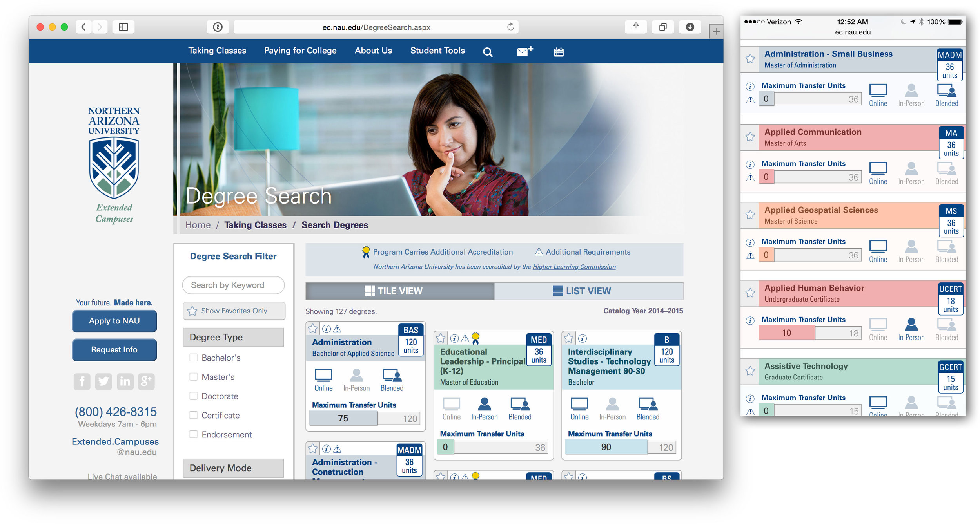Click transfer units bar on Interdisciplinary Studies tile
The height and width of the screenshot is (524, 980).
(621, 447)
